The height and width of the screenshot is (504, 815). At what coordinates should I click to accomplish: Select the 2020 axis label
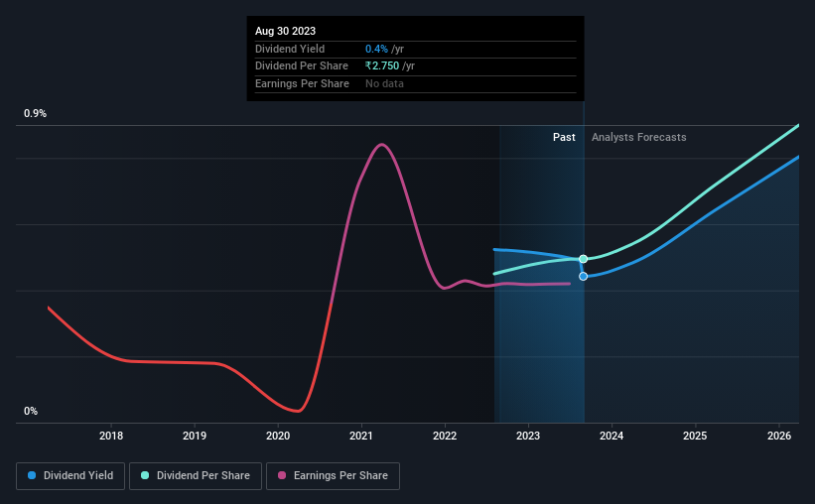278,436
